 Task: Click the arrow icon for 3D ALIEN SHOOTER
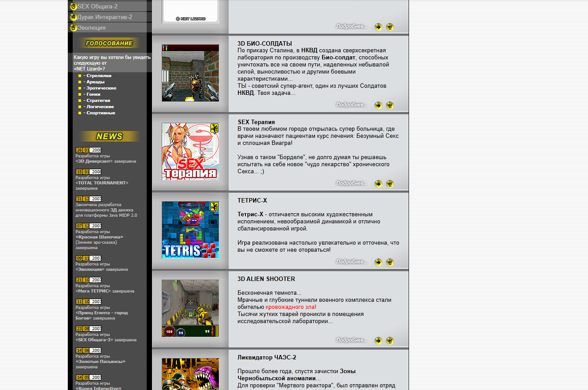378,340
